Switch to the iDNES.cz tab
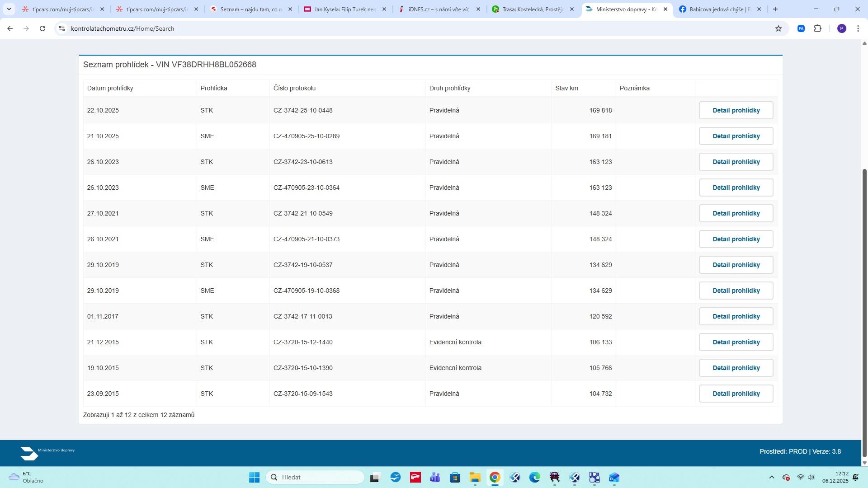Screen dimensions: 868x488 tap(438, 9)
